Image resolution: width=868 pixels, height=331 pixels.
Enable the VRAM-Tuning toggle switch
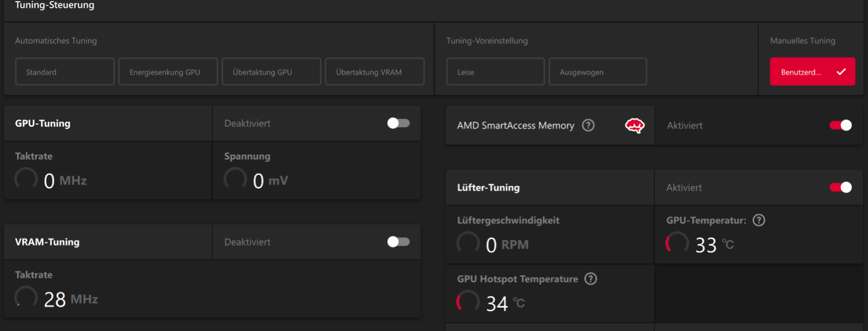tap(398, 242)
